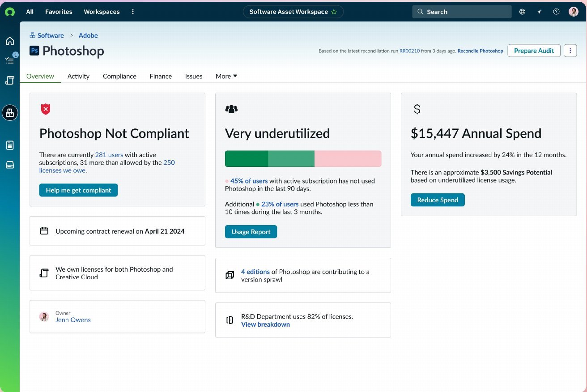Switch to the Activity tab
587x392 pixels.
point(78,76)
